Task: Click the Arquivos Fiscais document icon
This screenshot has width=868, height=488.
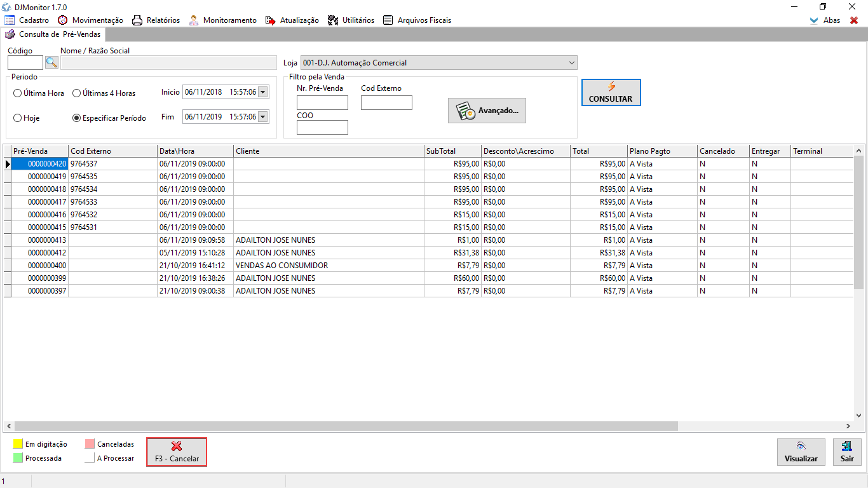Action: coord(388,20)
